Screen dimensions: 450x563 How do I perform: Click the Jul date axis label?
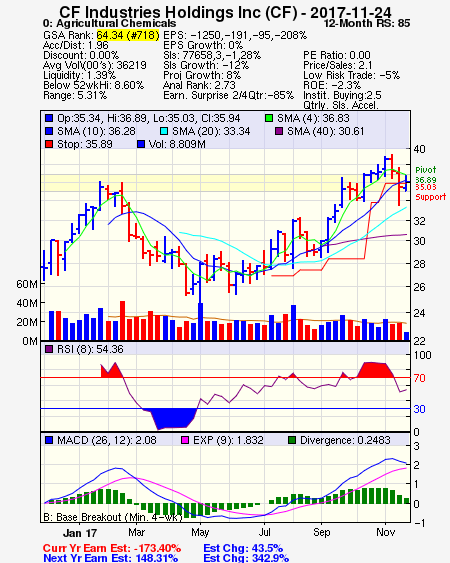tap(264, 532)
